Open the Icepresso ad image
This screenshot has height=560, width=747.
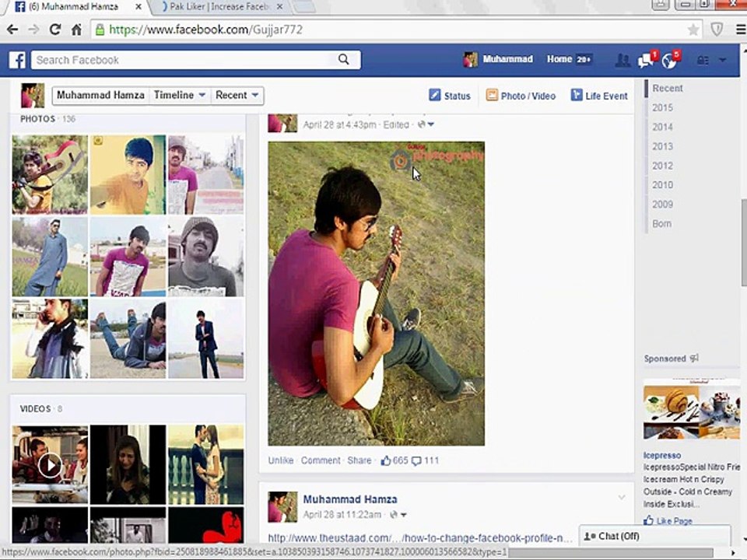tap(691, 409)
